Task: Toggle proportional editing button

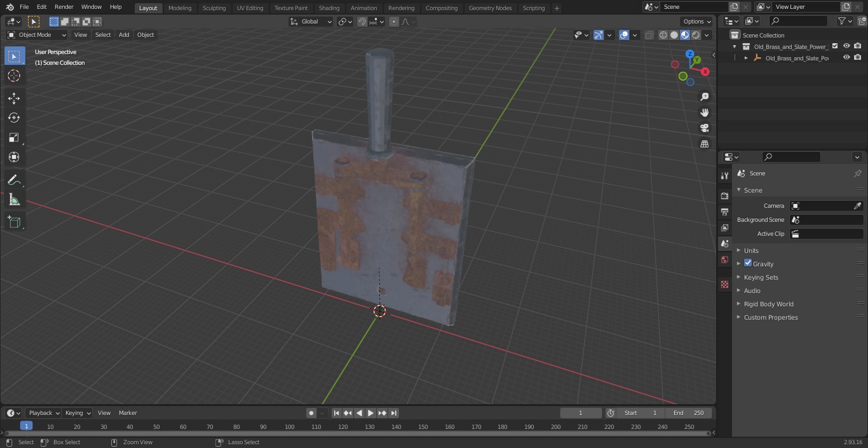Action: point(393,22)
